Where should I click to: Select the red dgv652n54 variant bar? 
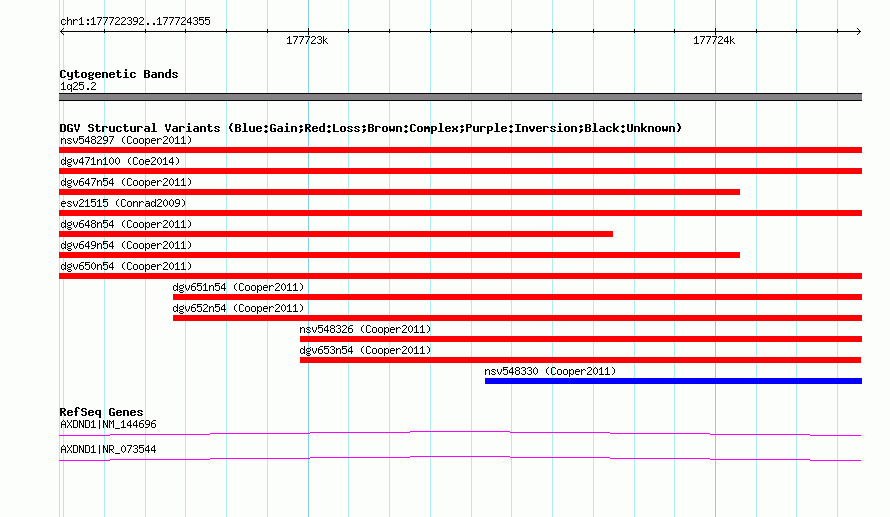(518, 318)
